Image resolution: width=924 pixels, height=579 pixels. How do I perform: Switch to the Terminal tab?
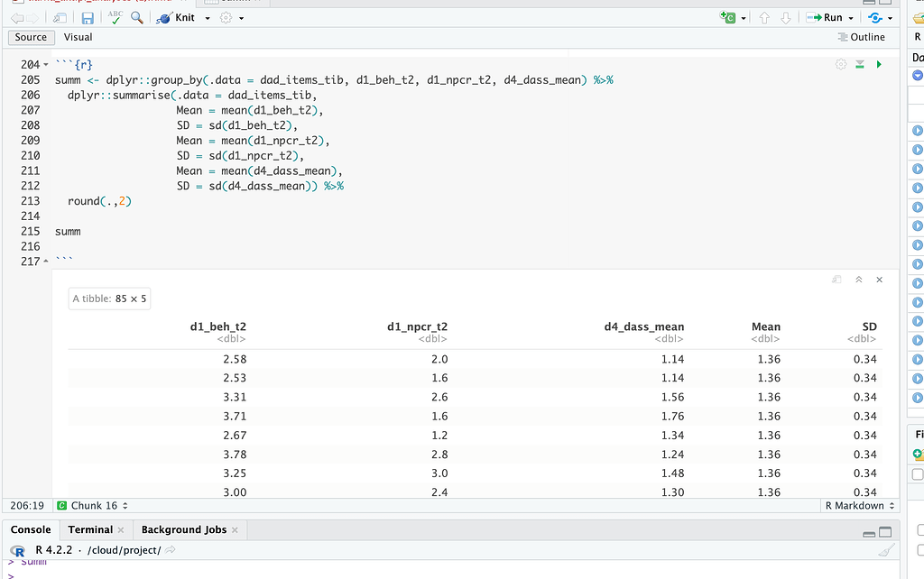[x=90, y=529]
